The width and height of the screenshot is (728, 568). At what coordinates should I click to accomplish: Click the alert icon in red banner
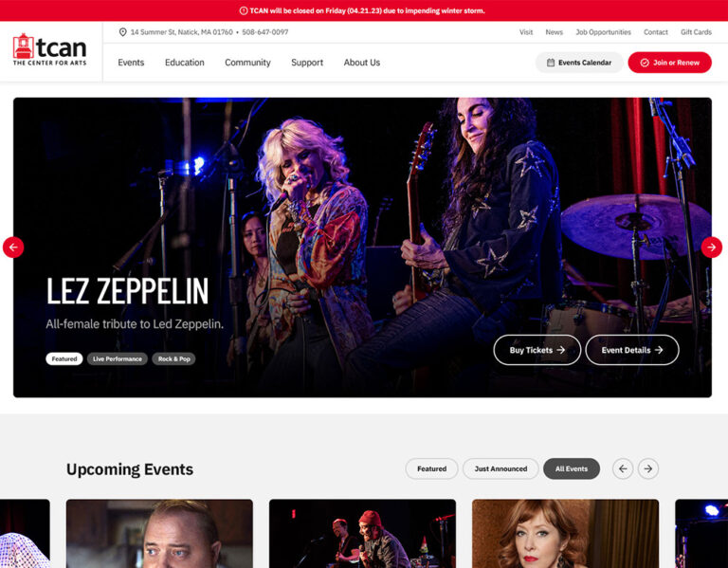(244, 10)
